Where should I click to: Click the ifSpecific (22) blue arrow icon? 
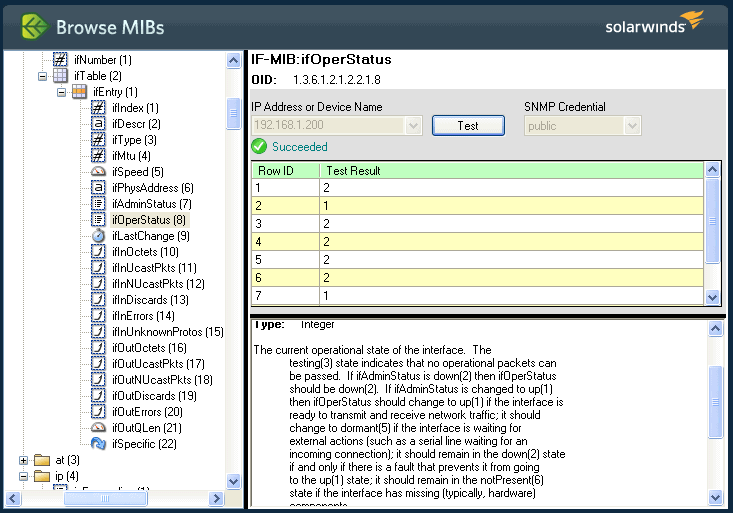tap(98, 443)
